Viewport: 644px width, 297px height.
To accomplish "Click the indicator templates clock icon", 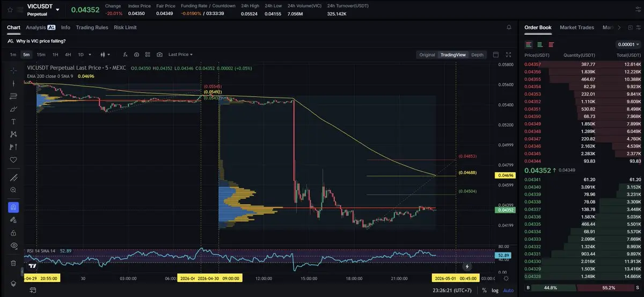I will (x=136, y=54).
